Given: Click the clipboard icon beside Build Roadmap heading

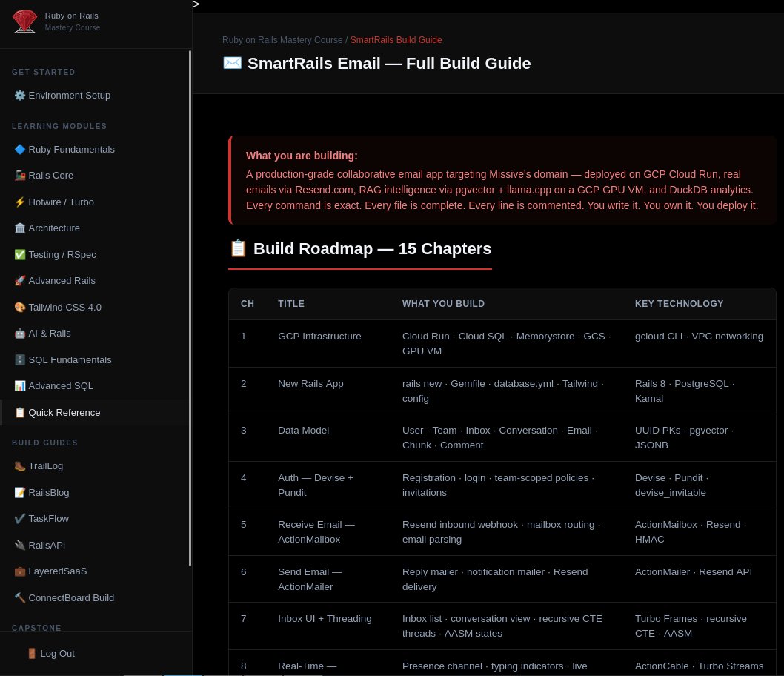Looking at the screenshot, I should (238, 248).
